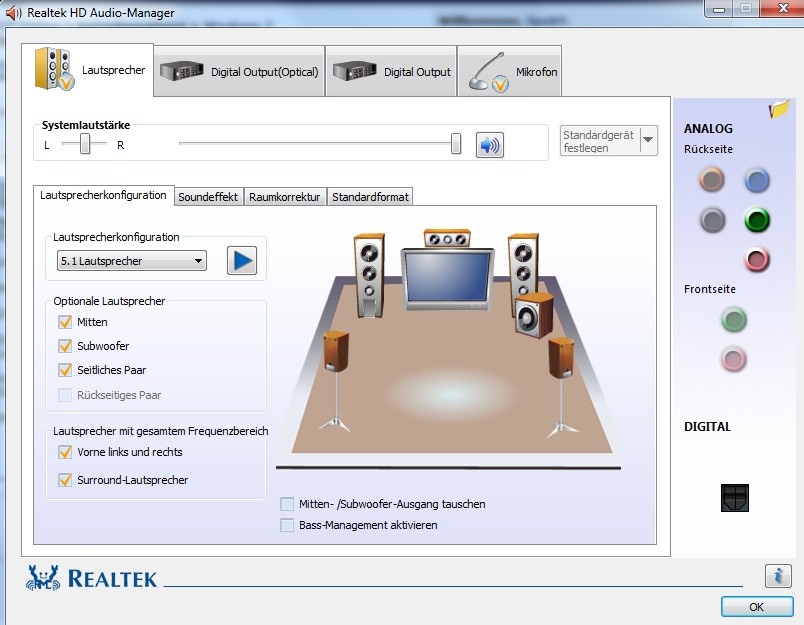This screenshot has height=625, width=804.
Task: Minimize the Realtek HD Audio-Manager window
Action: (719, 8)
